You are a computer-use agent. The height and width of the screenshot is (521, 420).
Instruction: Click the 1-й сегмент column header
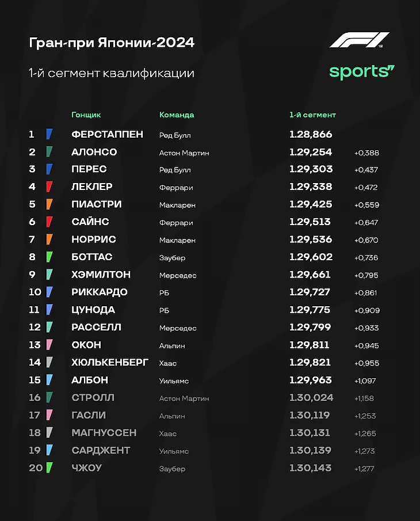[x=312, y=115]
